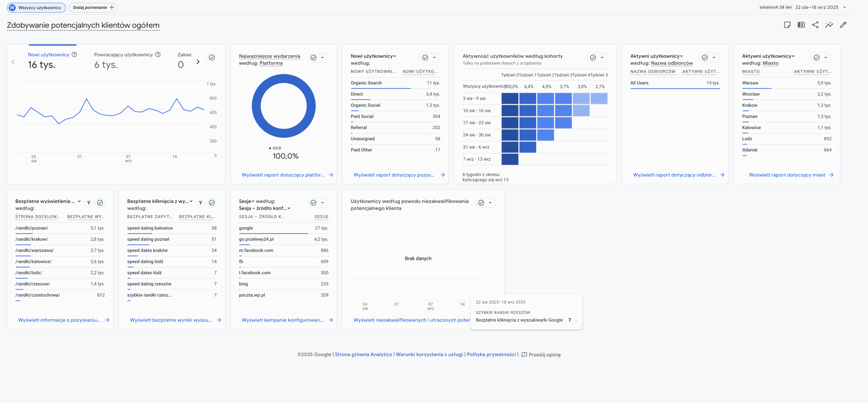
Task: Click the share report icon
Action: coord(815,25)
